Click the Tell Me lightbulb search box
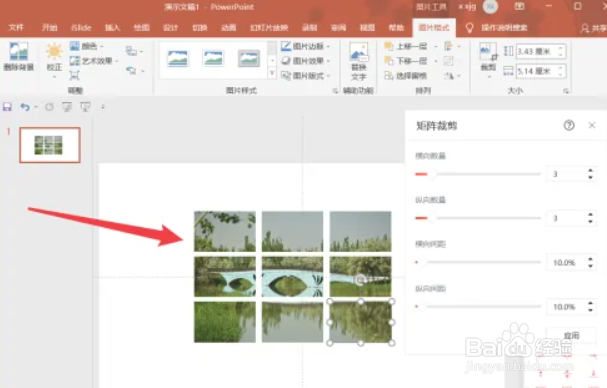607x388 pixels. 497,27
